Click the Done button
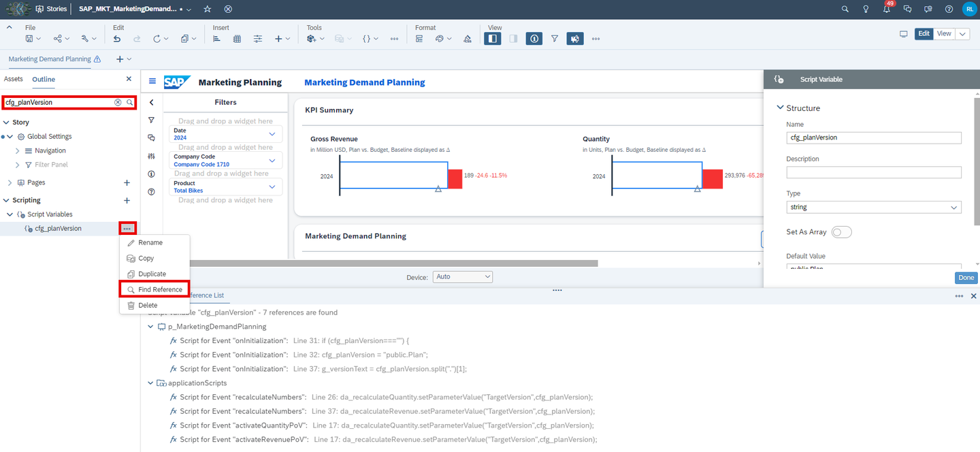980x452 pixels. [x=966, y=278]
